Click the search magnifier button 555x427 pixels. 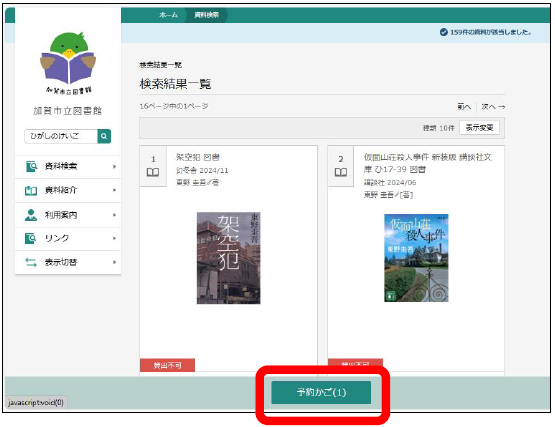point(104,136)
